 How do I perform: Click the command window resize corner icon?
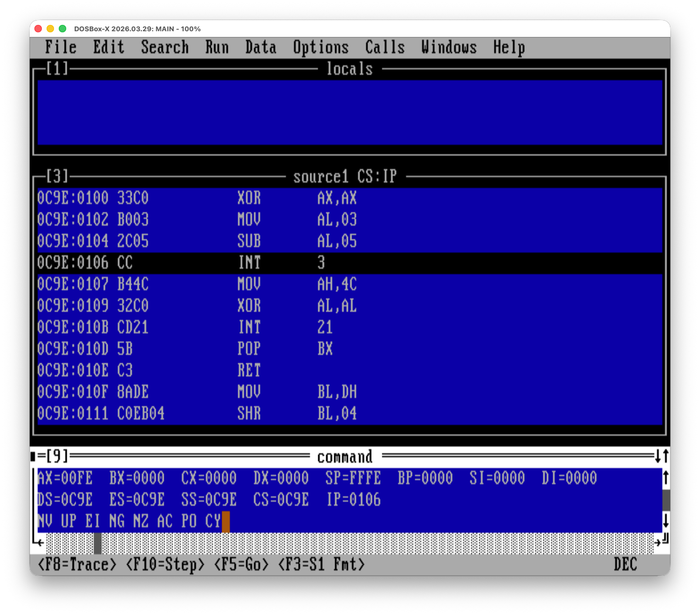tap(666, 539)
